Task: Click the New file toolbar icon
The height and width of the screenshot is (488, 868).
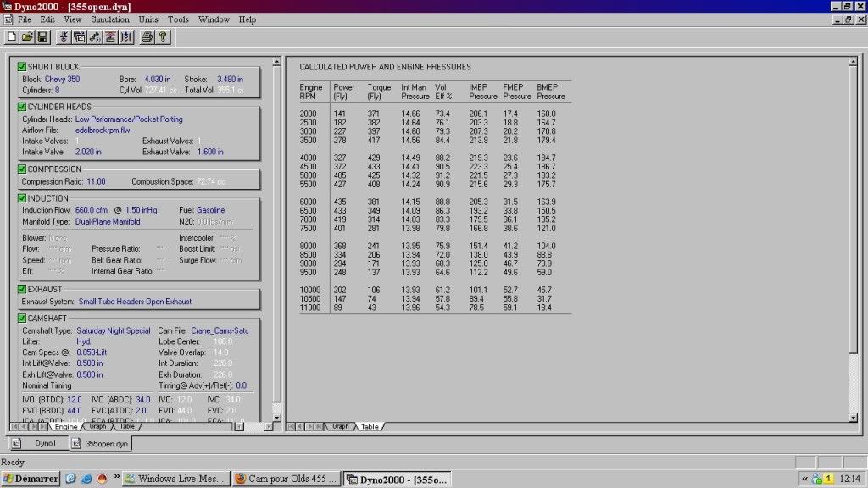Action: coord(12,37)
